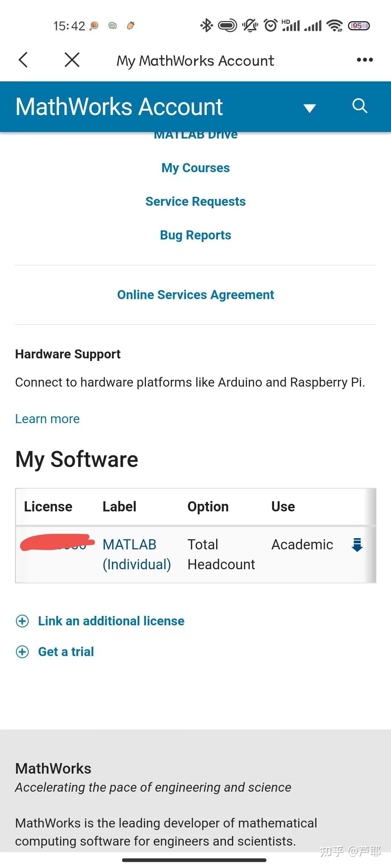Follow the Learn more hardware support link
This screenshot has height=868, width=391.
(x=47, y=419)
